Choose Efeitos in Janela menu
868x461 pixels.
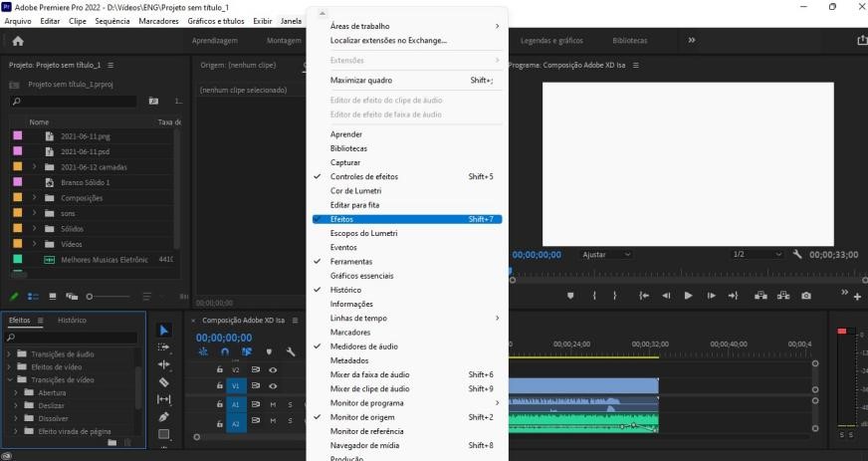click(407, 219)
